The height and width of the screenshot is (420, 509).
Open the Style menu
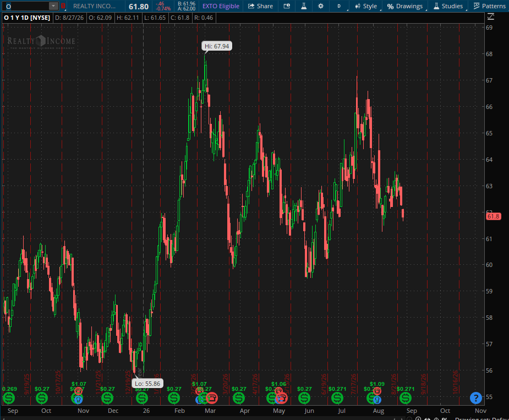[366, 6]
